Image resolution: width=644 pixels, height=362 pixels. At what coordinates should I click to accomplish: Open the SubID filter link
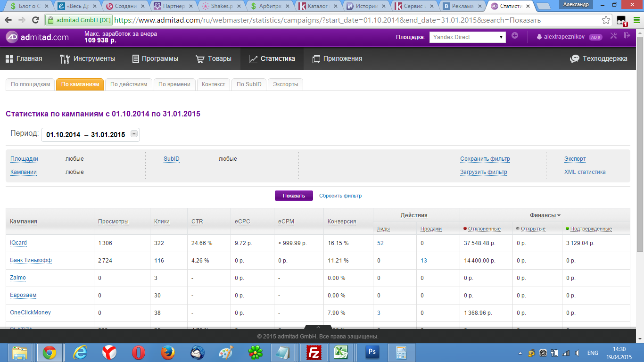point(172,159)
